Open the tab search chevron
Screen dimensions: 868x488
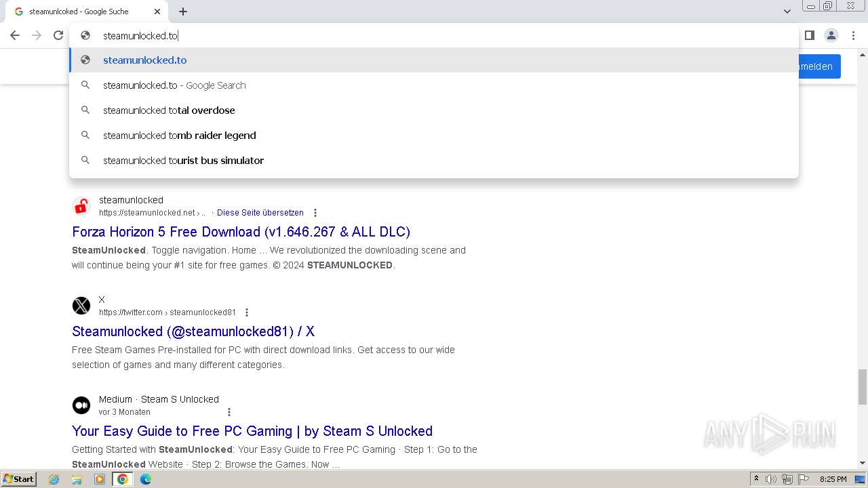[x=787, y=12]
